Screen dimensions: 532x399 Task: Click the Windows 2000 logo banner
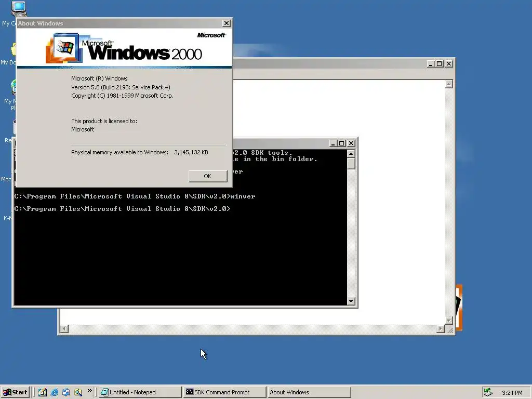[x=124, y=48]
